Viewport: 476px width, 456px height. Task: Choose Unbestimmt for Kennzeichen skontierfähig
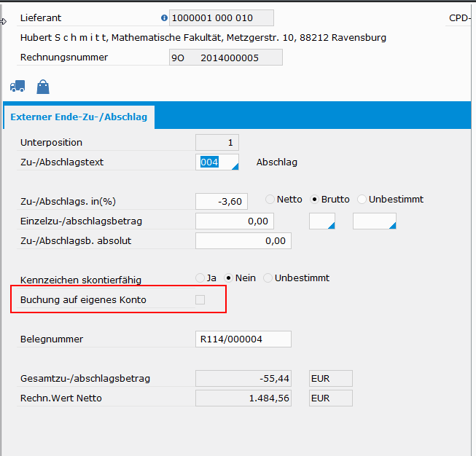click(x=268, y=278)
